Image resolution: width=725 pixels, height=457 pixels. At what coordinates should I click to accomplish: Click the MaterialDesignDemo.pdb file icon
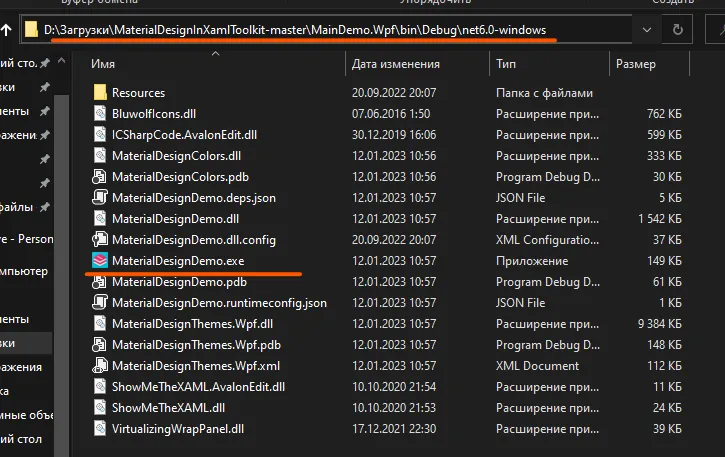[x=99, y=282]
